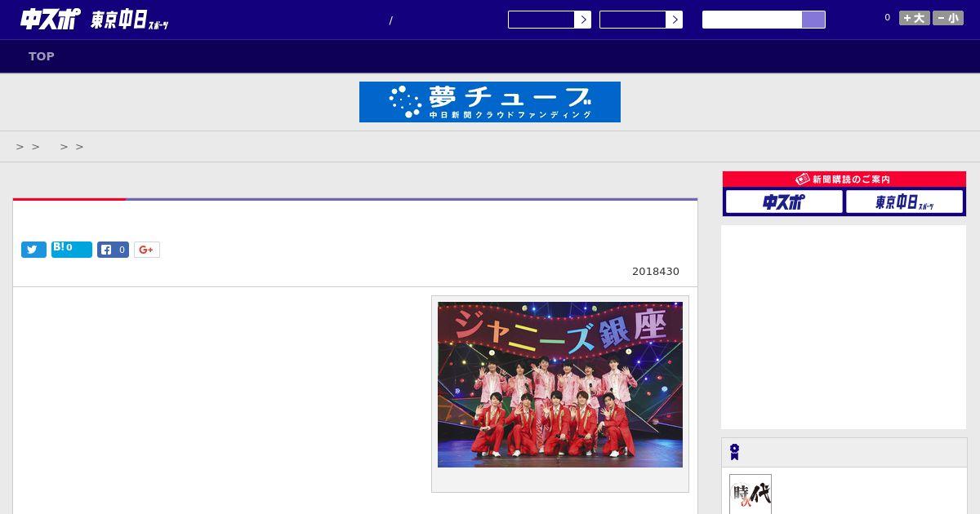Click the article date 2018430

656,272
